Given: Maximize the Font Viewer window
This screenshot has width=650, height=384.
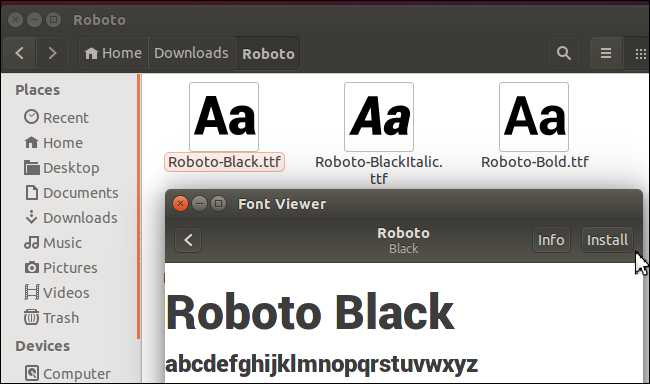Looking at the screenshot, I should click(x=218, y=204).
